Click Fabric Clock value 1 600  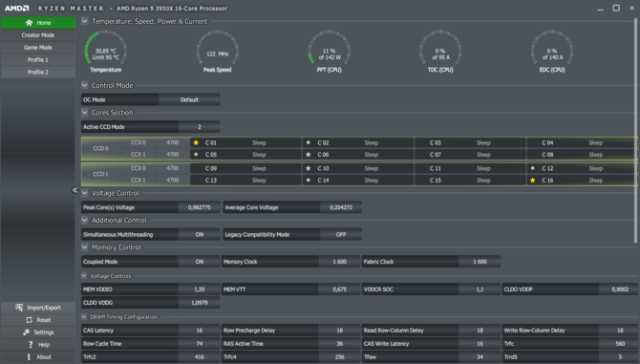(x=480, y=262)
